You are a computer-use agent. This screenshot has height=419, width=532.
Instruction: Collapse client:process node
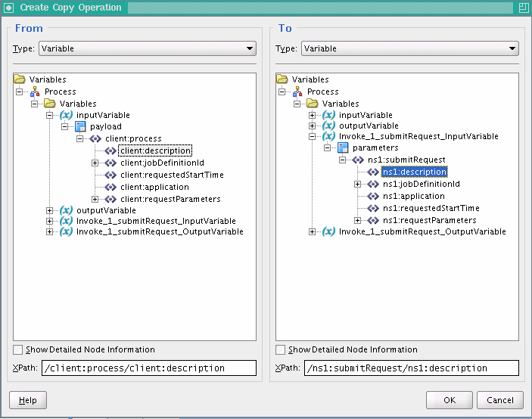80,138
